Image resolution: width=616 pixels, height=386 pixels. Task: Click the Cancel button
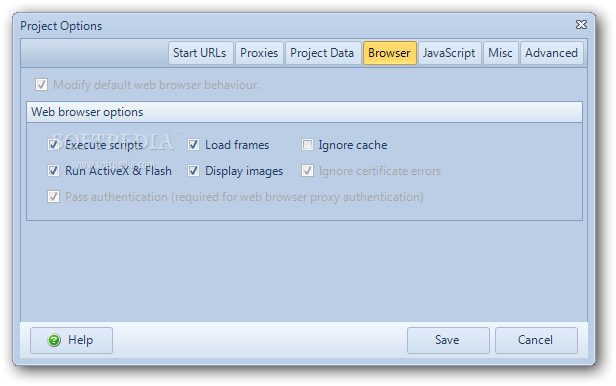click(536, 340)
